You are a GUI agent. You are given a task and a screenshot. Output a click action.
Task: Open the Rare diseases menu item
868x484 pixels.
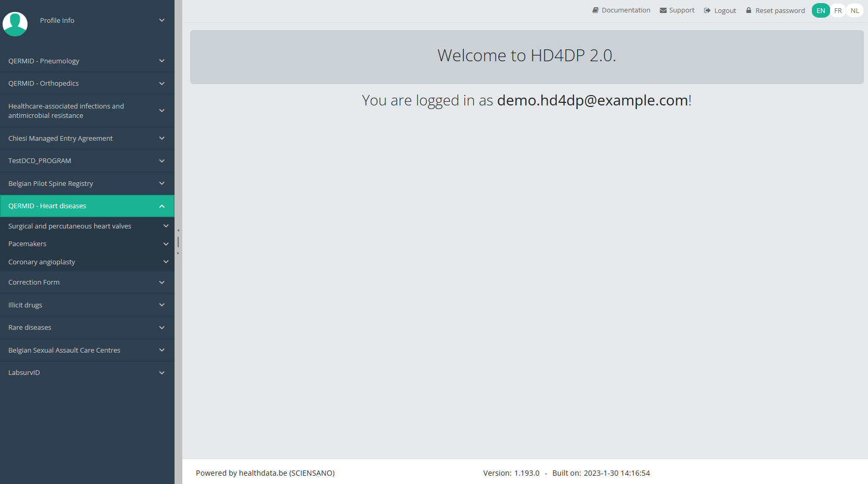(30, 327)
